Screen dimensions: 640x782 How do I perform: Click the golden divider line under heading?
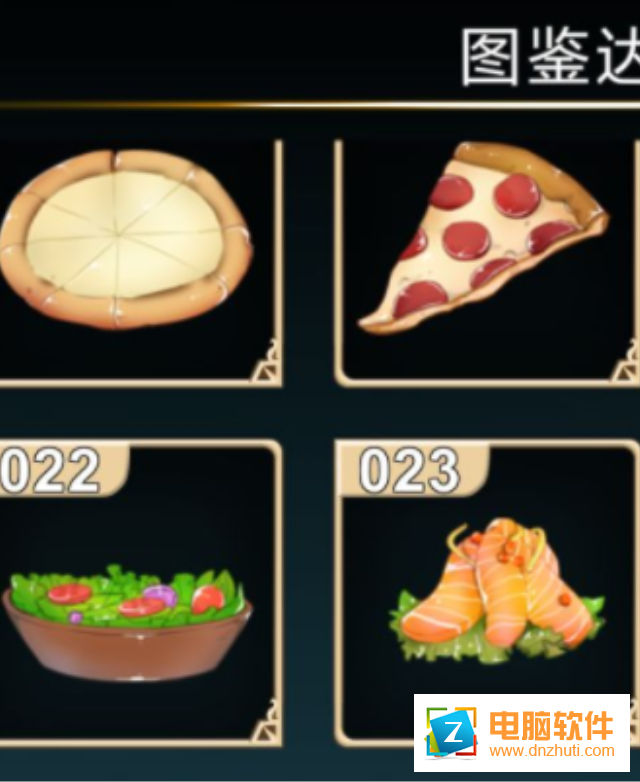point(320,105)
